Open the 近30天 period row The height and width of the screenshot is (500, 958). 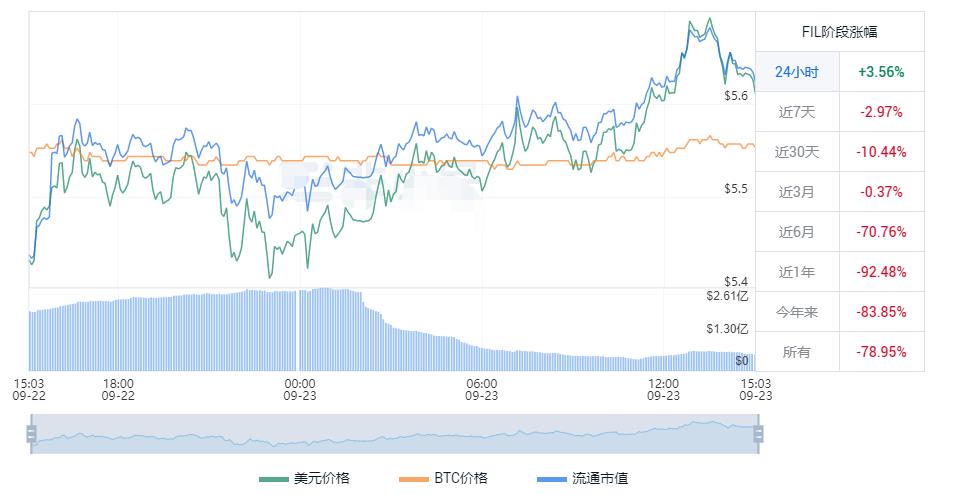797,152
